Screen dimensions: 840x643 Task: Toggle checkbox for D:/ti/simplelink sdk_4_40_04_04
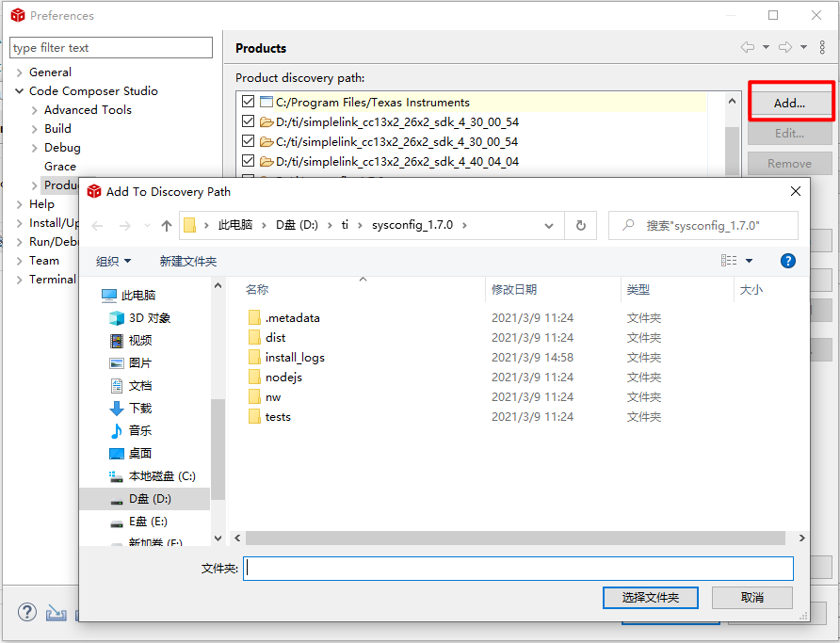pyautogui.click(x=248, y=161)
